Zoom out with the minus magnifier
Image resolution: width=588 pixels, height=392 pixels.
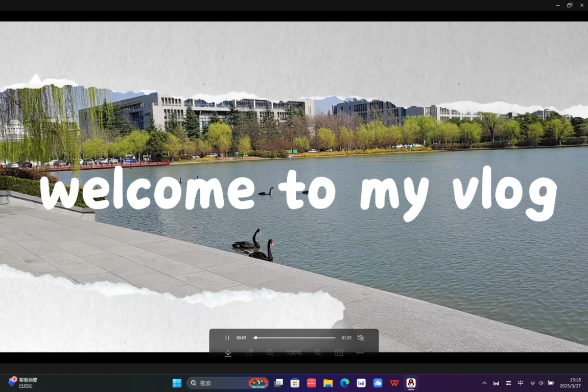(x=270, y=353)
